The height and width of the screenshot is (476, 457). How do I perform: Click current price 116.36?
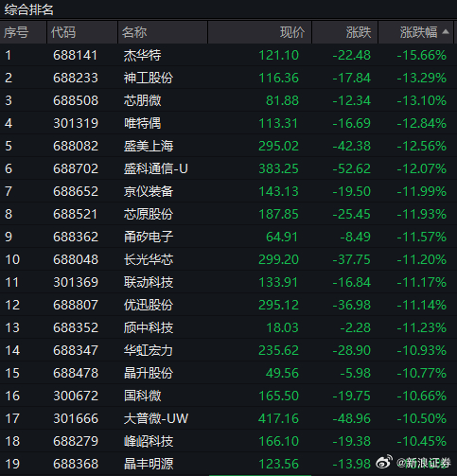(x=278, y=78)
